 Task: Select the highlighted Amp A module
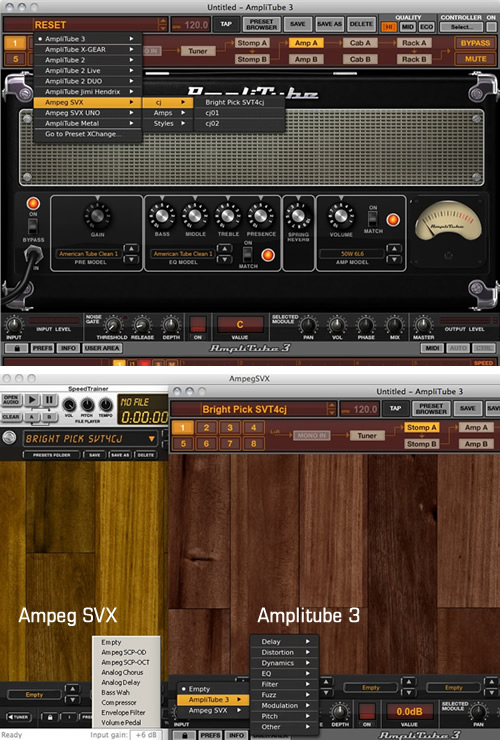pos(305,43)
